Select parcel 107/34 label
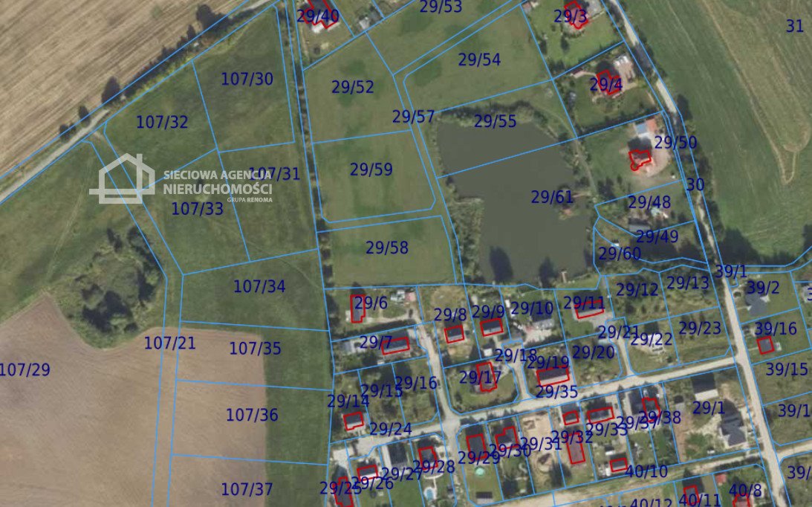Viewport: 812px width, 507px height. pos(259,287)
